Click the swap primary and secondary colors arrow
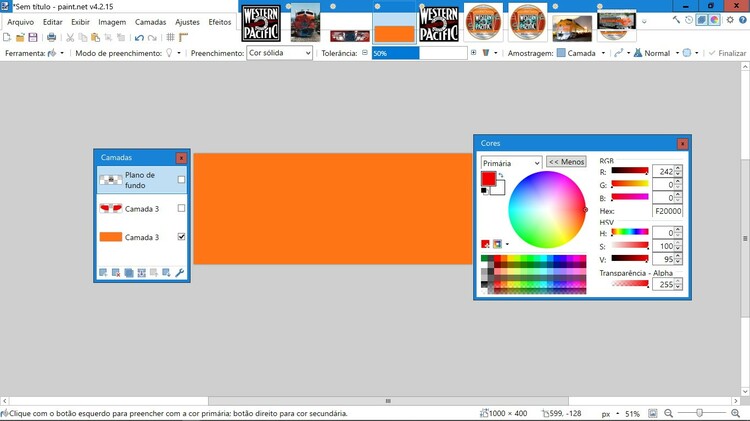750x421 pixels. [501, 176]
